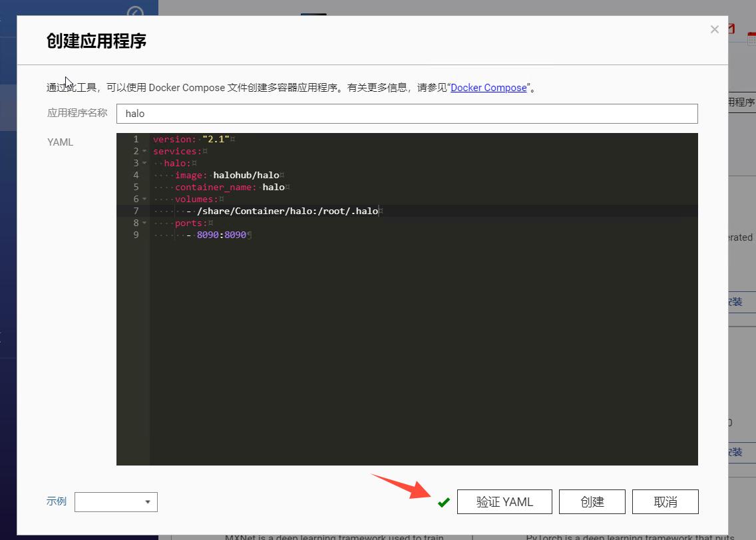Click the green YAML validation checkmark
This screenshot has height=540, width=756.
coord(444,503)
